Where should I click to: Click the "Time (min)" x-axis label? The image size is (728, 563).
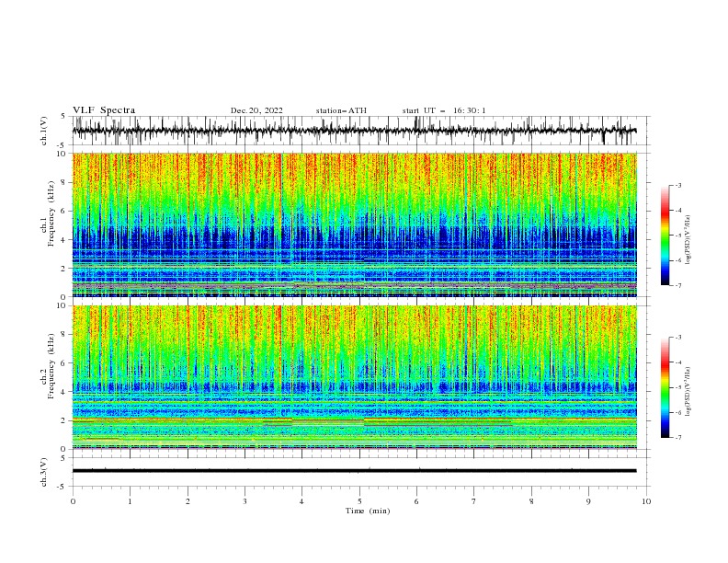tap(368, 511)
